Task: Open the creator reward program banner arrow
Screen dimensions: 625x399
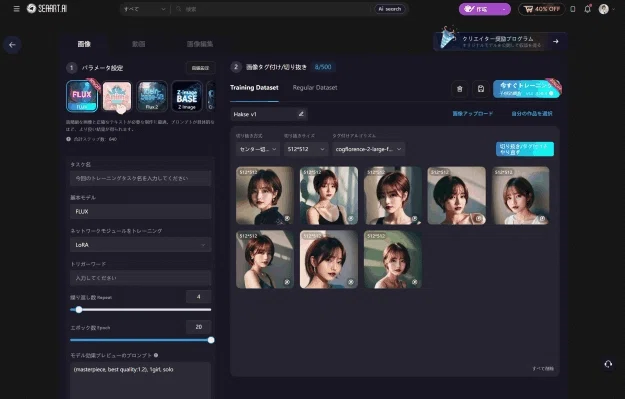Action: (x=556, y=41)
